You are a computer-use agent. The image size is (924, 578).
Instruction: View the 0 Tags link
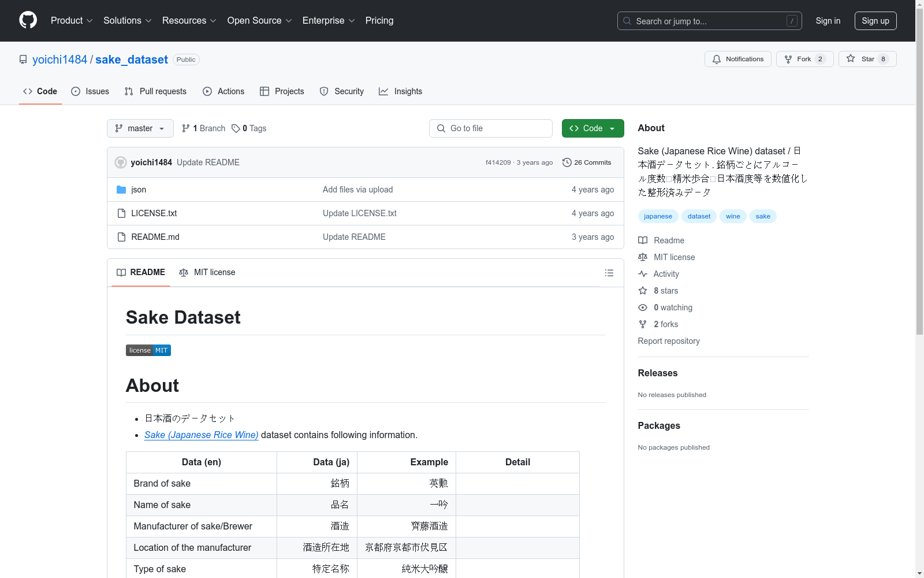249,128
